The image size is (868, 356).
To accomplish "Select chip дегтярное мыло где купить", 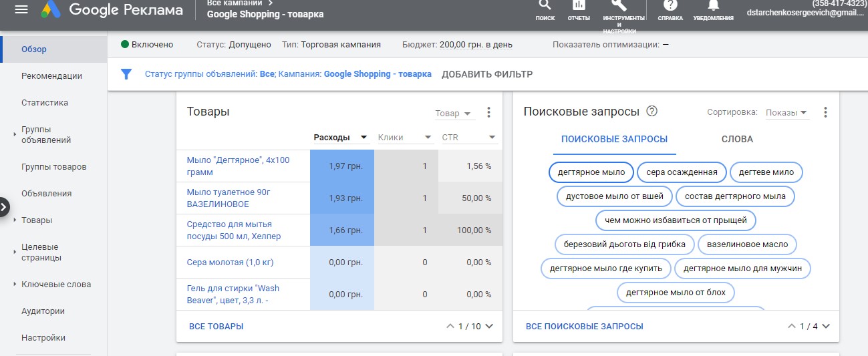I will click(x=606, y=269).
